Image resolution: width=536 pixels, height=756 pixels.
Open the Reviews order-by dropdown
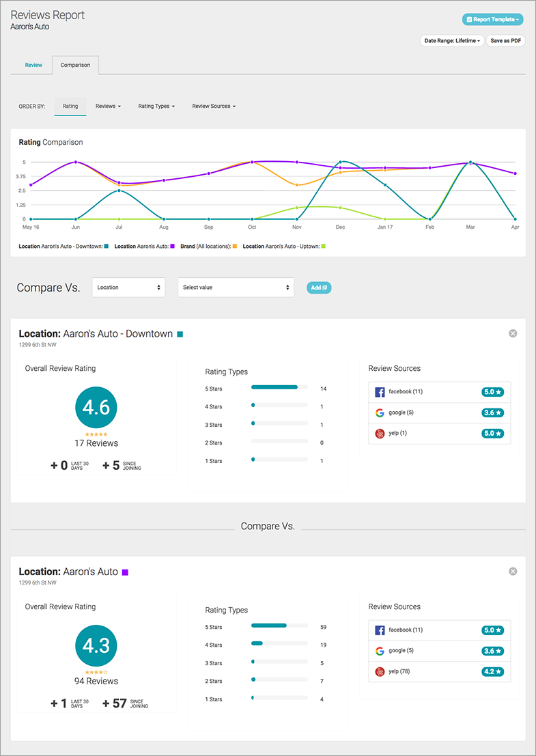108,106
